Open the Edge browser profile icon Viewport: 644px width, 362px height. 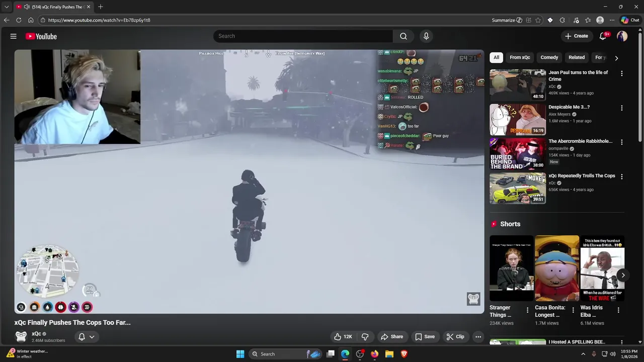(x=600, y=20)
